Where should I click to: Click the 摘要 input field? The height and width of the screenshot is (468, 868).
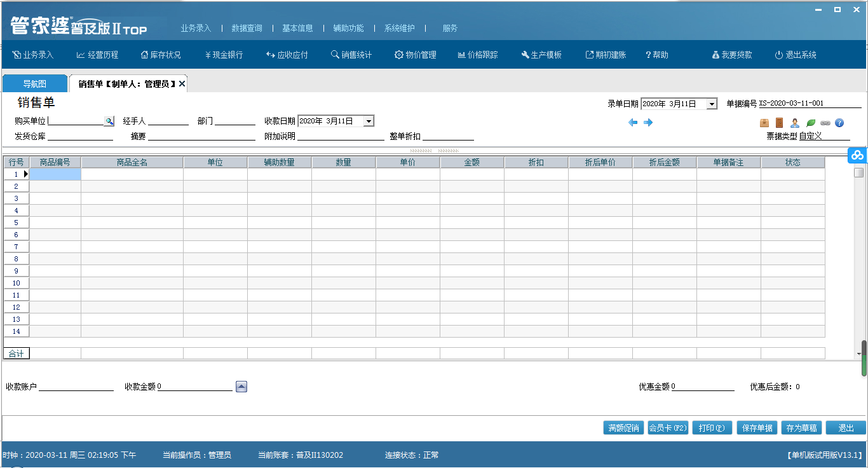click(x=201, y=136)
